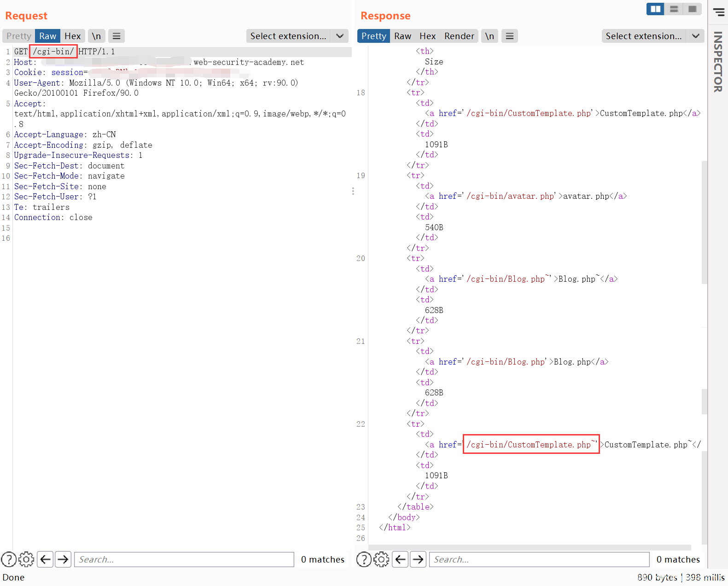Open Request search settings gear

tap(26, 559)
